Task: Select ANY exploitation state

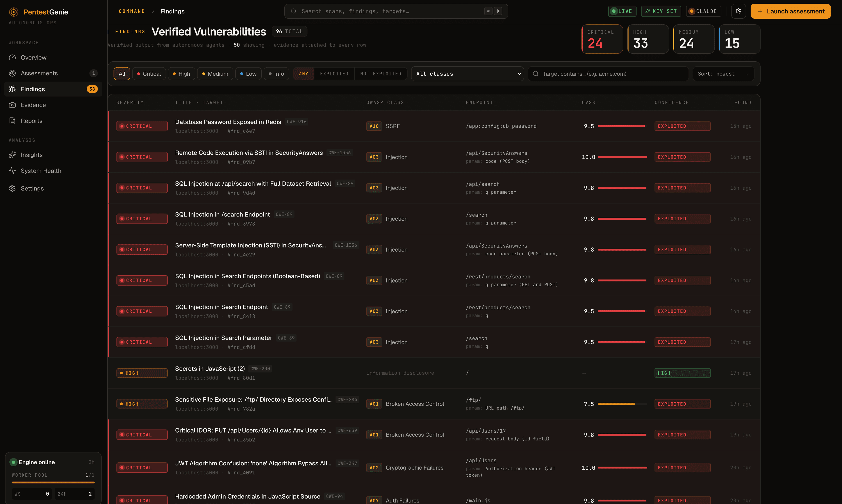Action: coord(304,74)
